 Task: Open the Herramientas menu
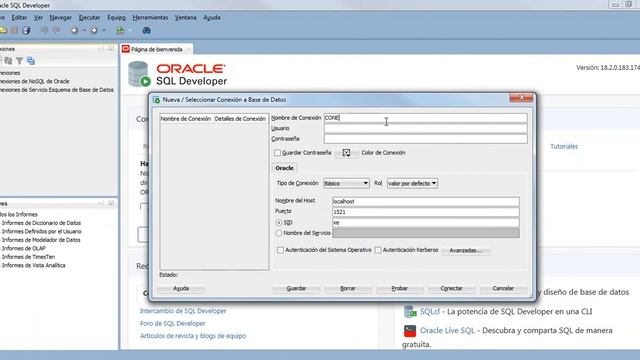click(150, 18)
